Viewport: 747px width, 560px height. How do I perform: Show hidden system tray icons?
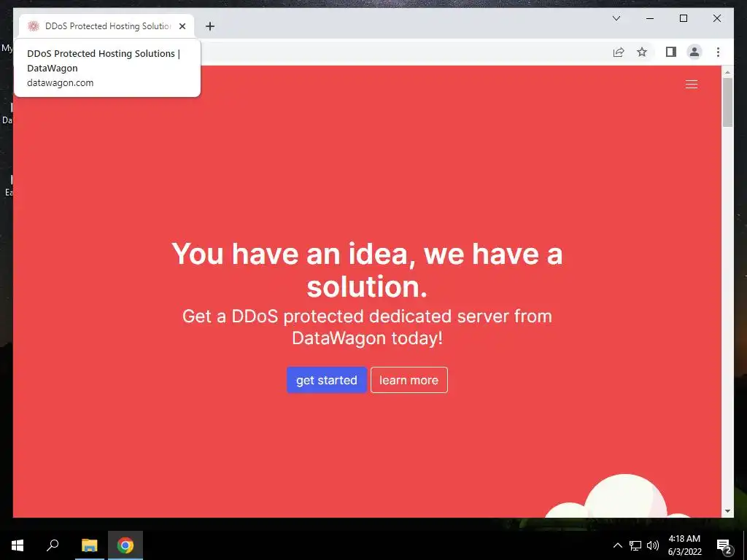click(x=617, y=545)
